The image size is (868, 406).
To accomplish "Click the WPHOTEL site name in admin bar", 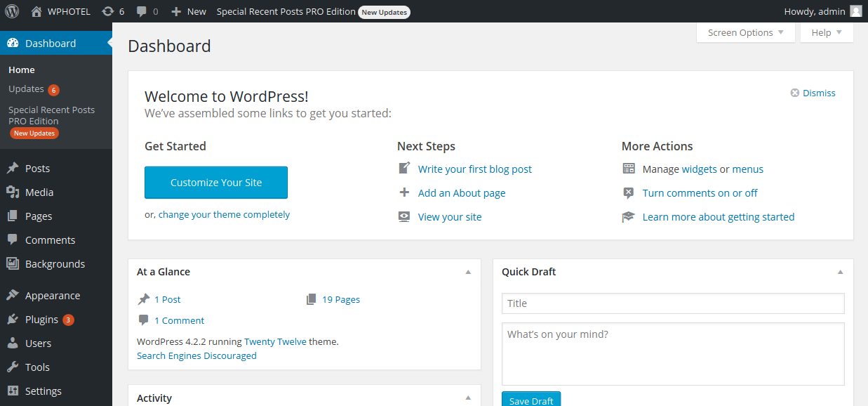I will 69,11.
